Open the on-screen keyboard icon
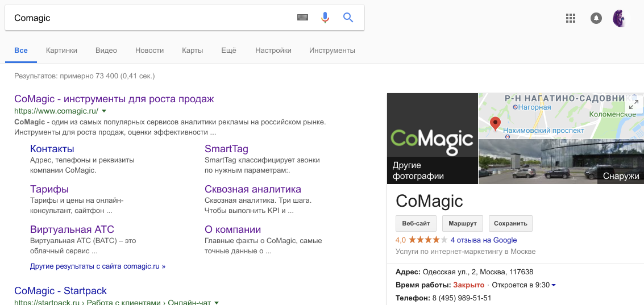The image size is (644, 305). 302,18
